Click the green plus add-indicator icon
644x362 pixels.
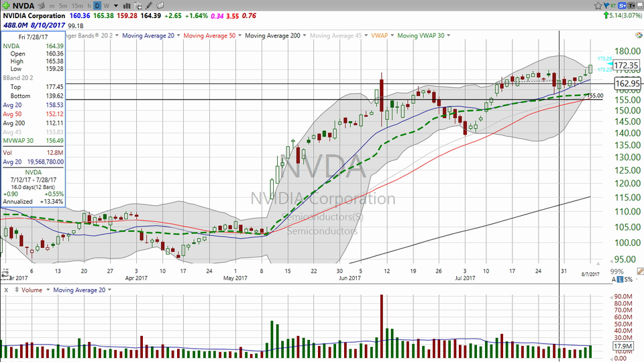tap(6, 6)
